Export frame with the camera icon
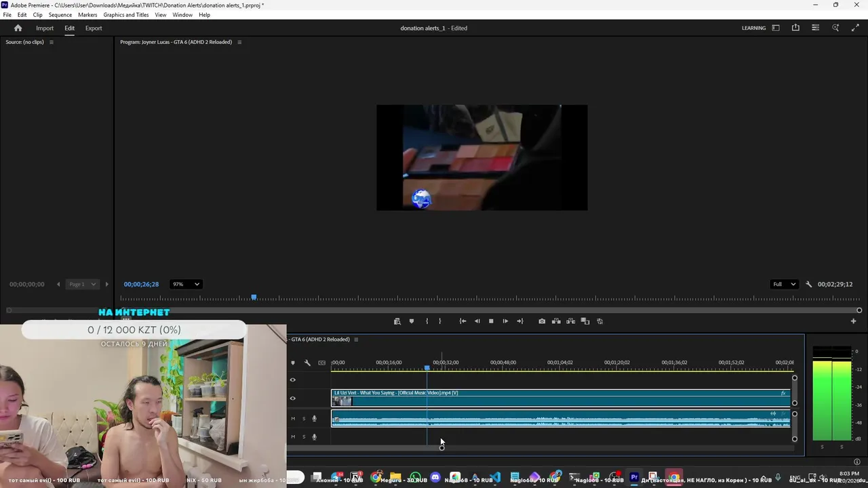The width and height of the screenshot is (868, 488). 542,321
